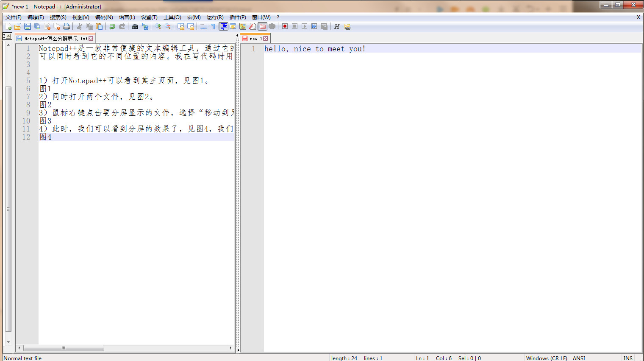Click left pane horizontal scroll right arrow
This screenshot has height=361, width=644.
point(230,348)
